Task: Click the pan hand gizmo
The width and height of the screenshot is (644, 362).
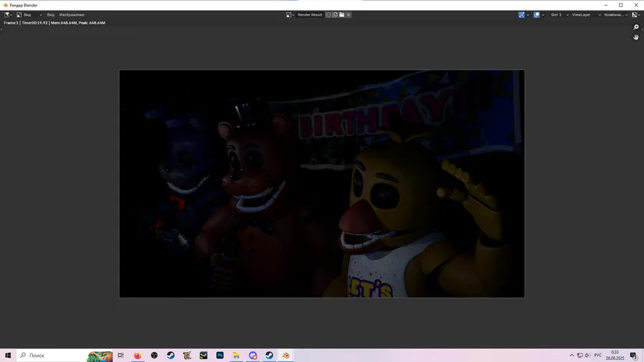Action: coord(636,37)
